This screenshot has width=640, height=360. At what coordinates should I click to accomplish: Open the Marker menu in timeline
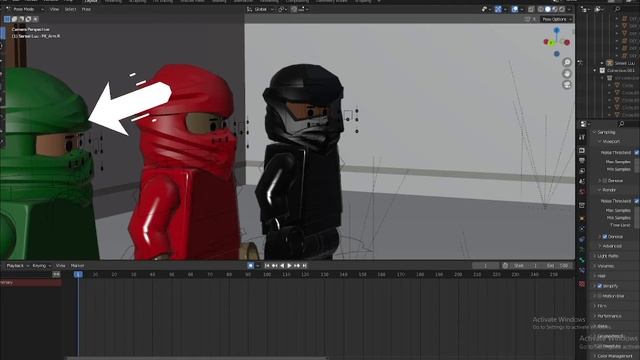(78, 266)
